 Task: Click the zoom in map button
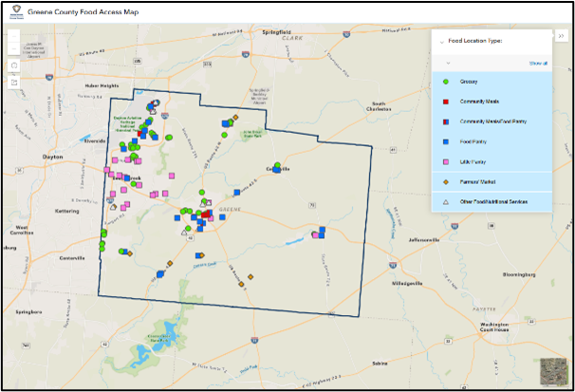pos(14,37)
